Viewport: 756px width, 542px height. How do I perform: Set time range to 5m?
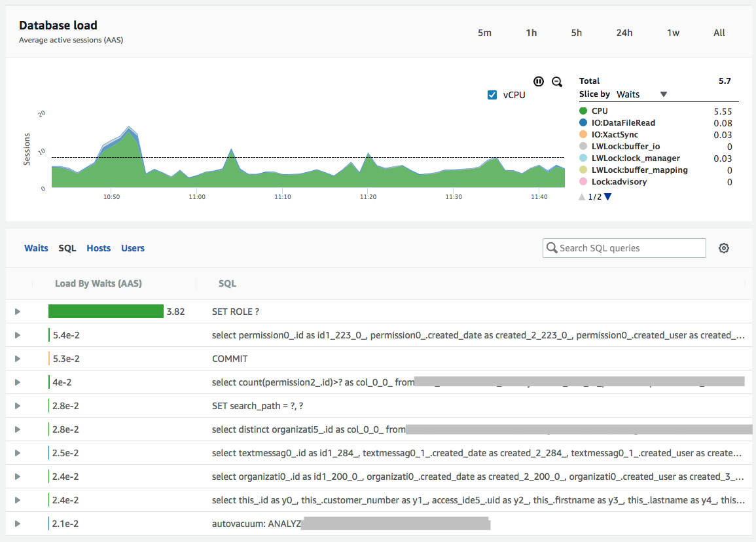(484, 33)
